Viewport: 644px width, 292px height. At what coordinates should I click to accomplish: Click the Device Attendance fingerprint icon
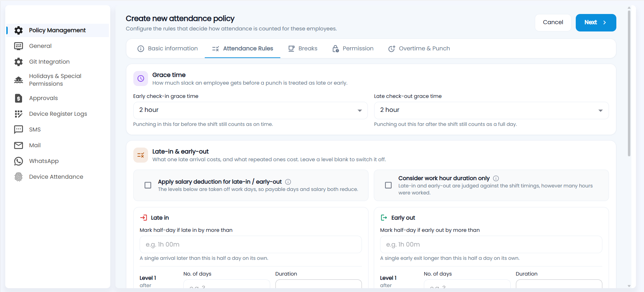click(x=19, y=177)
